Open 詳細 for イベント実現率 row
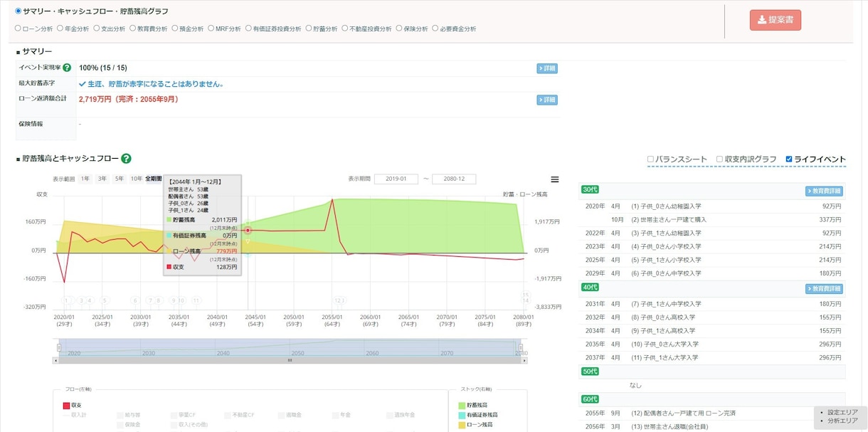 (547, 68)
